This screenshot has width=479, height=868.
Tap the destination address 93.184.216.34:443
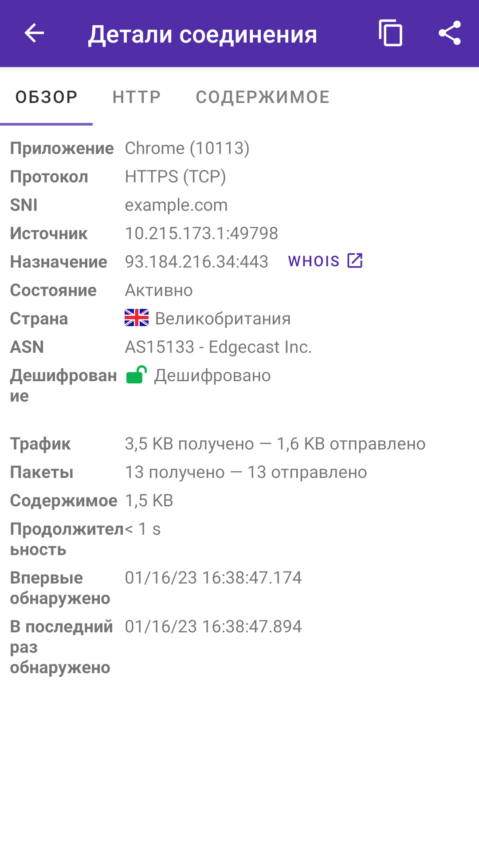click(x=196, y=262)
